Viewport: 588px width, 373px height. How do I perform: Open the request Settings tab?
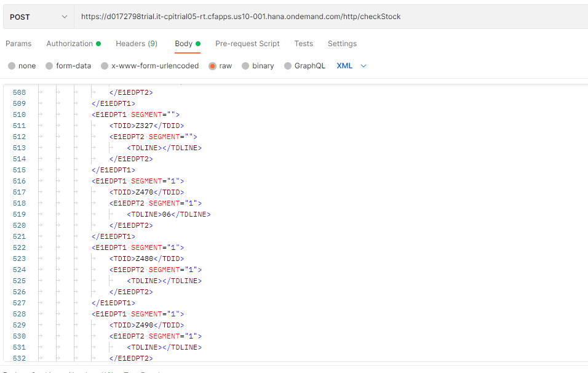342,44
